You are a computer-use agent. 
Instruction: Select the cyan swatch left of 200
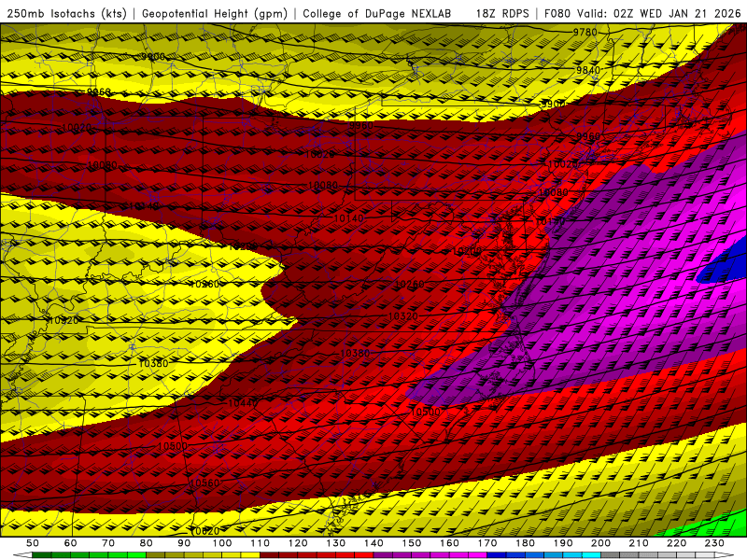point(591,555)
